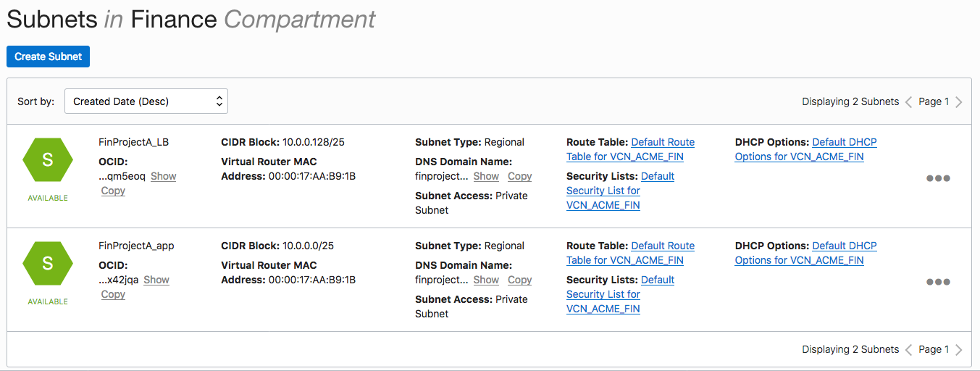
Task: Open Default DHCP Options link for FinProjectA_LB
Action: pyautogui.click(x=844, y=143)
